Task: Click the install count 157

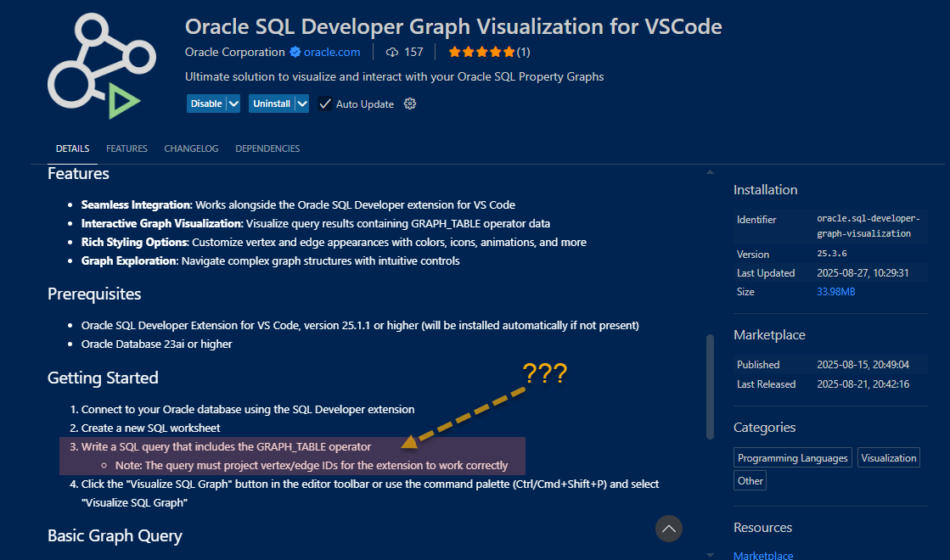Action: click(x=413, y=52)
